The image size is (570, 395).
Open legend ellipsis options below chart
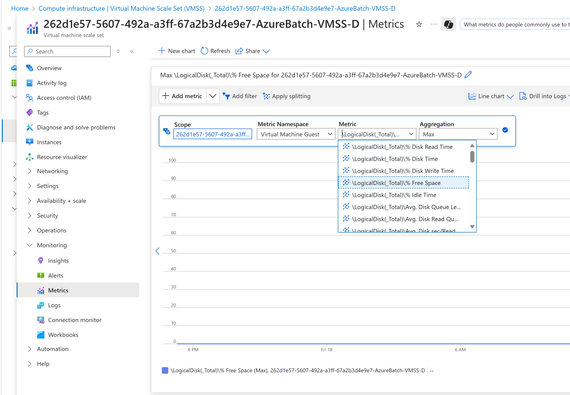(x=431, y=371)
